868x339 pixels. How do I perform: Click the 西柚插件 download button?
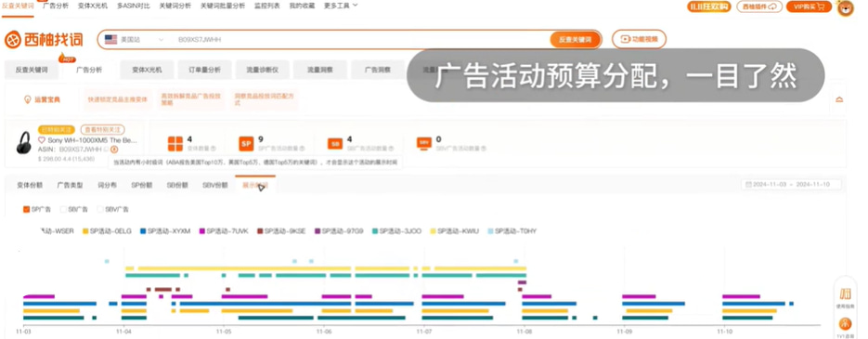[759, 7]
